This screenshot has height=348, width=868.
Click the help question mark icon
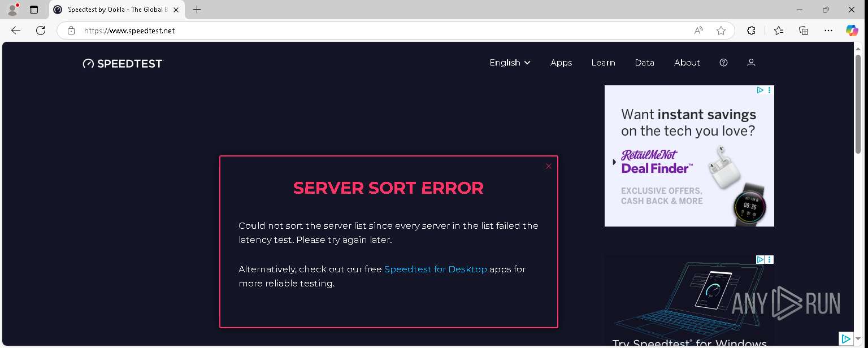723,63
